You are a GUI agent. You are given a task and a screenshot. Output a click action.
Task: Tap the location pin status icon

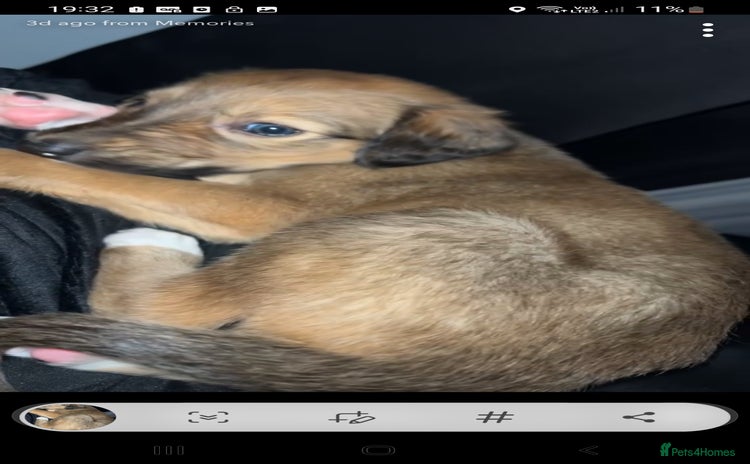coord(516,9)
